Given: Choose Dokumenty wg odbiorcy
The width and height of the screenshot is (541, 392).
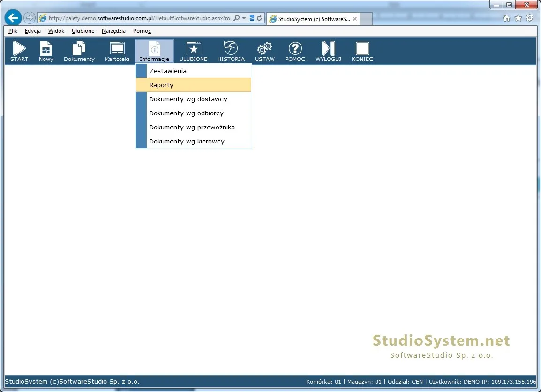Looking at the screenshot, I should (194, 113).
